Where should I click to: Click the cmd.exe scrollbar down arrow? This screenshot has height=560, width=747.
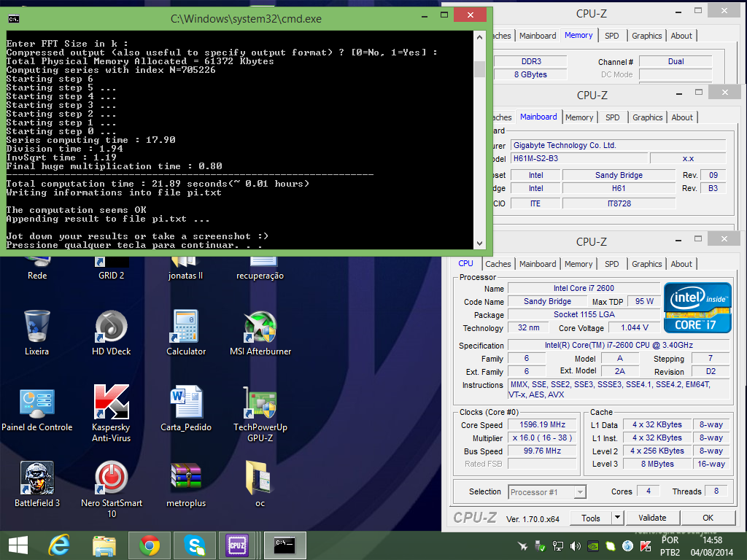[x=479, y=244]
